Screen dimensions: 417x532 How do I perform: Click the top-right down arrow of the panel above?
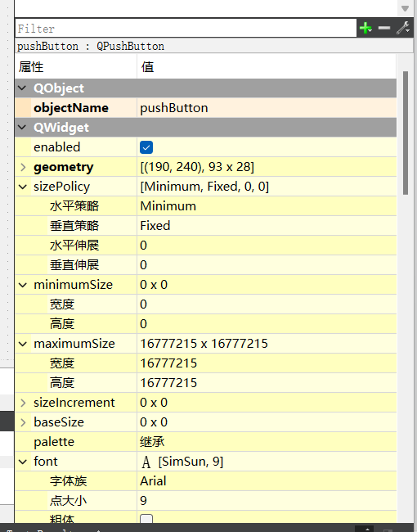(x=405, y=8)
